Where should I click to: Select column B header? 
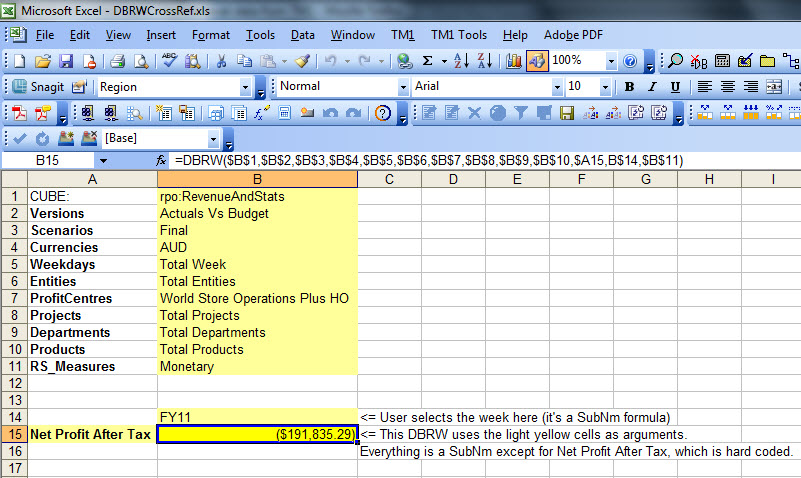coord(257,179)
